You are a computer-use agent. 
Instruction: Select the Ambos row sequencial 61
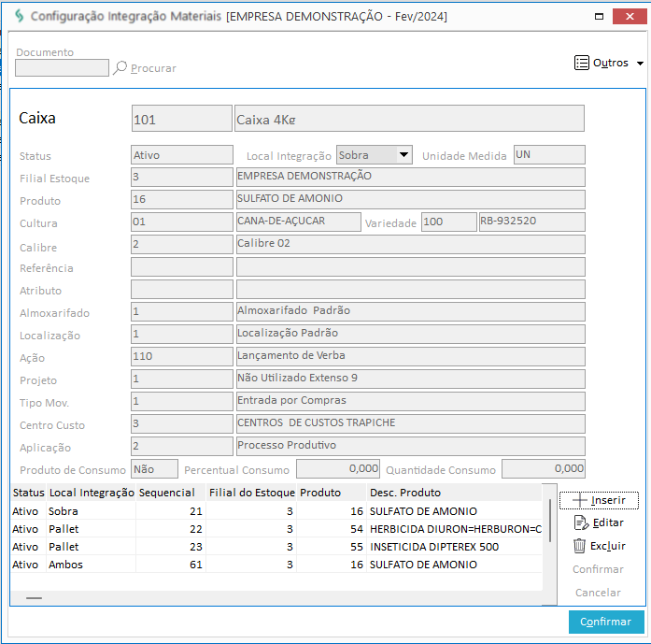[x=276, y=565]
